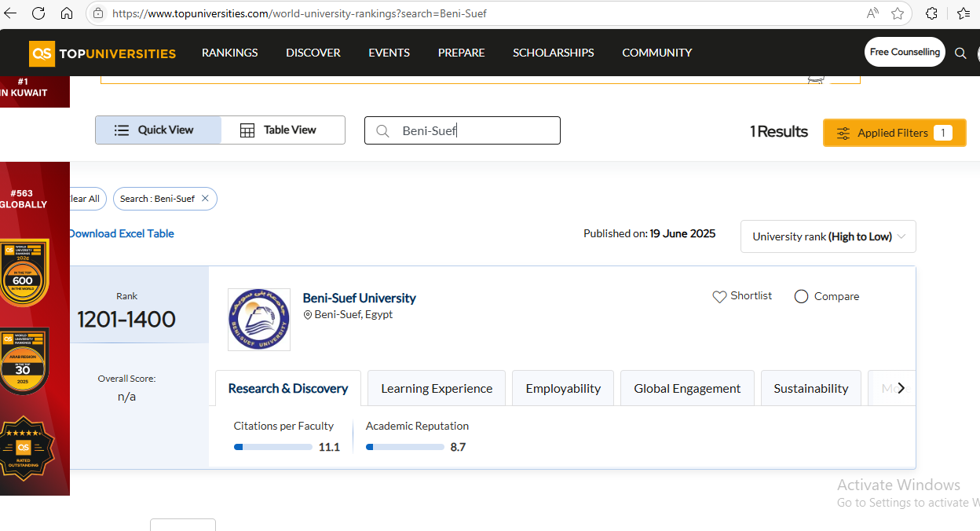Shortlist Beni-Suef University with the heart icon
980x531 pixels.
pos(719,297)
